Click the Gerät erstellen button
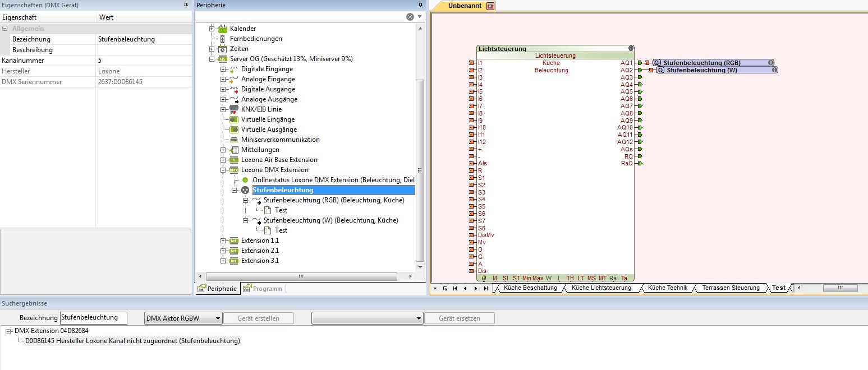868x370 pixels. (258, 318)
